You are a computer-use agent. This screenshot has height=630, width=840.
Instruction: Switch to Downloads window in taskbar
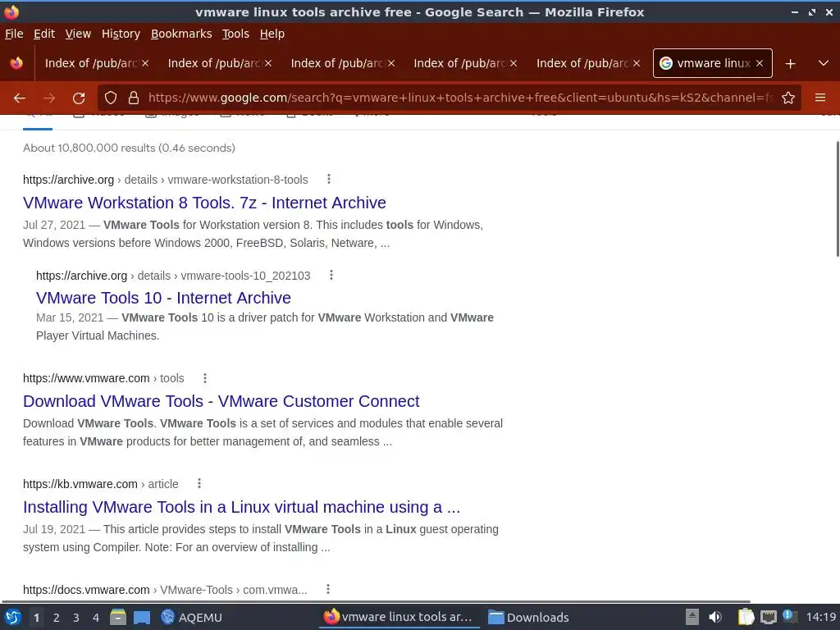pos(529,617)
